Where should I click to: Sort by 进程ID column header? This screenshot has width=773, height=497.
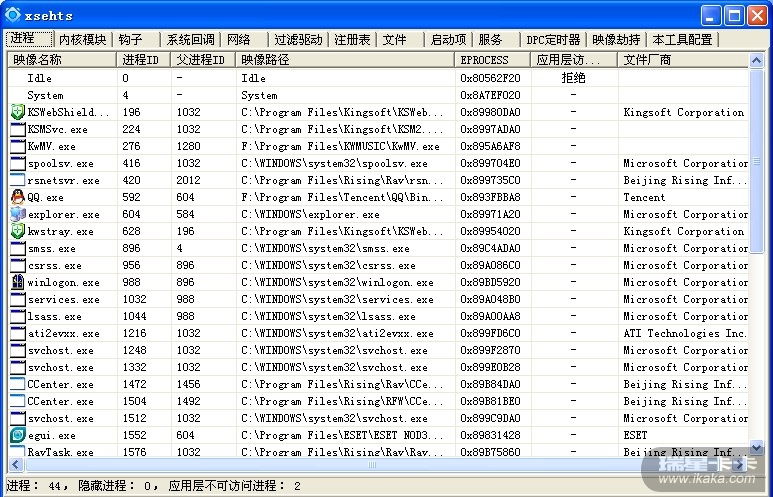pyautogui.click(x=144, y=60)
